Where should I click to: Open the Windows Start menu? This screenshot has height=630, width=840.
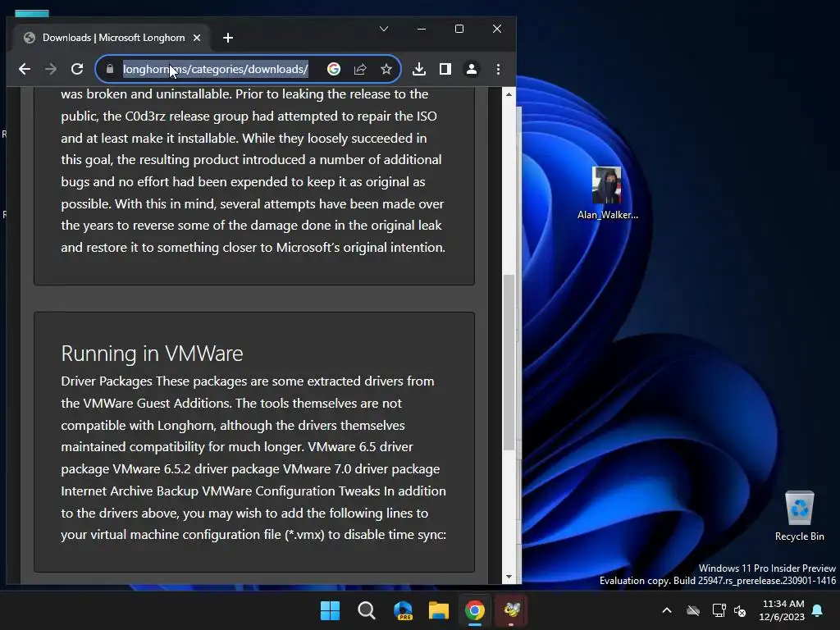tap(330, 610)
